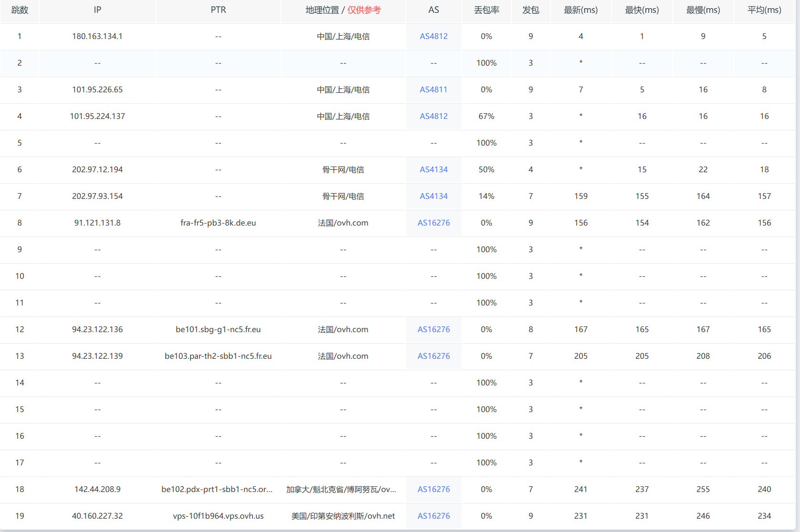The height and width of the screenshot is (532, 800).
Task: Open the AS16276 link for hop 18
Action: (433, 489)
